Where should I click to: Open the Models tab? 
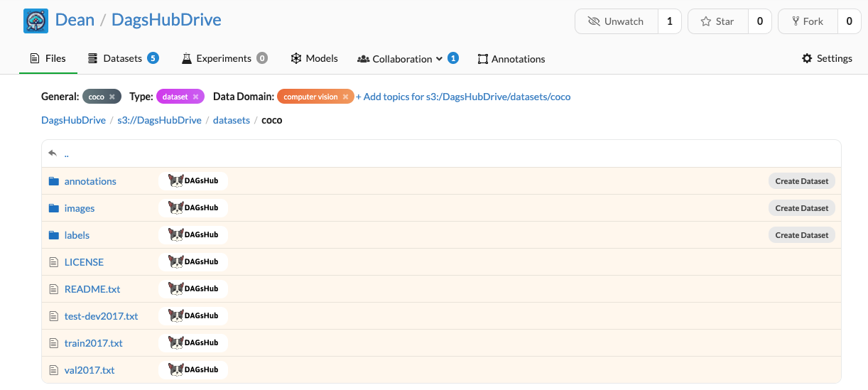pos(314,58)
